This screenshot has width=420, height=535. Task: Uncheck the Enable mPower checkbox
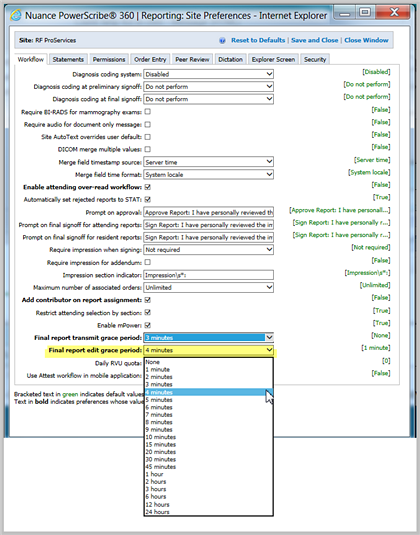click(x=147, y=325)
